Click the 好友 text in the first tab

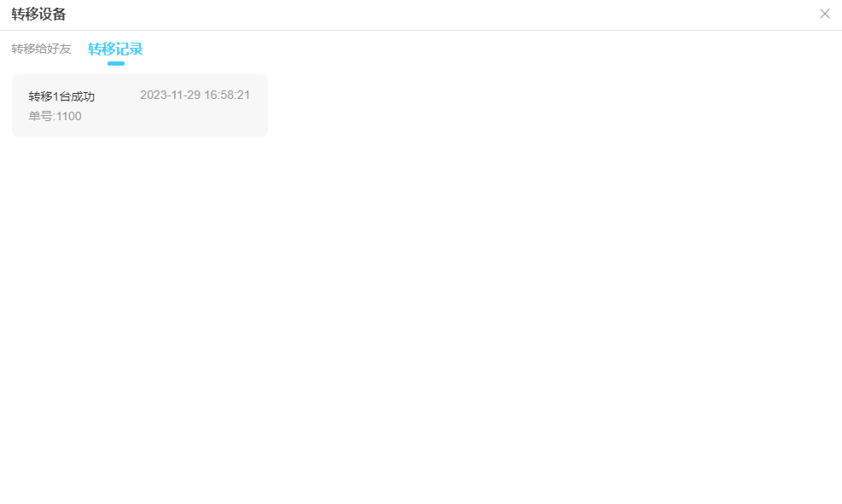60,49
